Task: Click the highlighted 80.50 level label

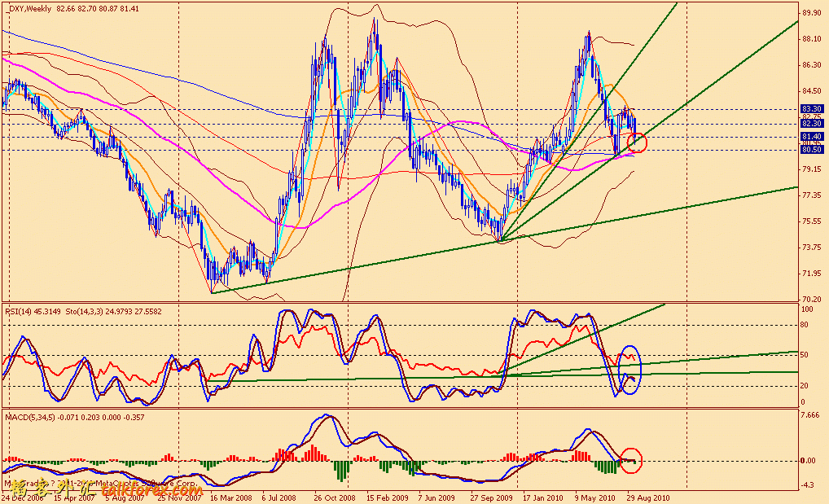Action: click(812, 150)
